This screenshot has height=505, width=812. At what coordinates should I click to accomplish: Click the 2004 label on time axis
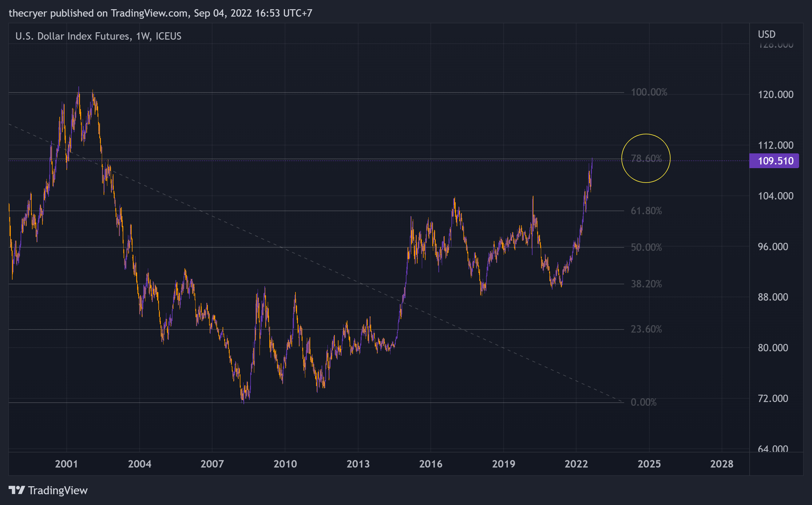tap(140, 464)
